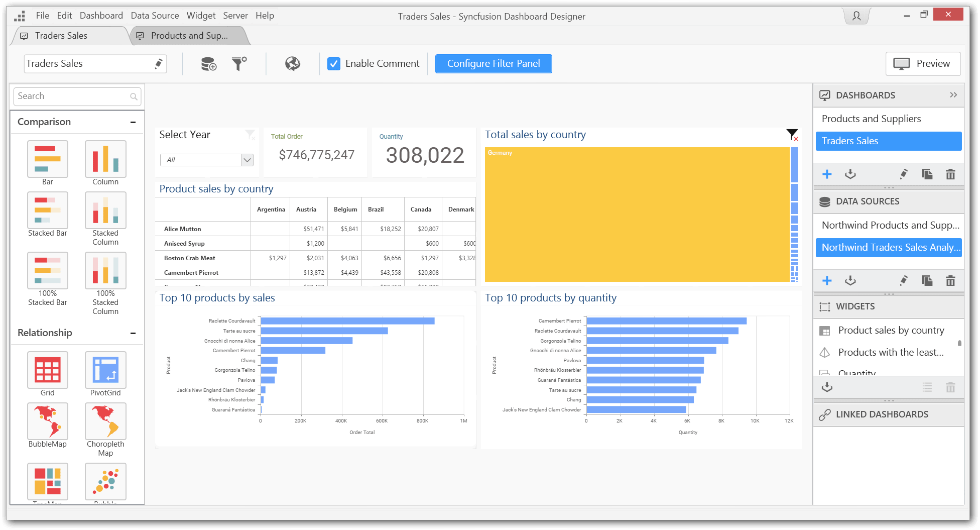Screen dimensions: 980x530
Task: Switch to the Products and Sup... tab
Action: pos(189,36)
